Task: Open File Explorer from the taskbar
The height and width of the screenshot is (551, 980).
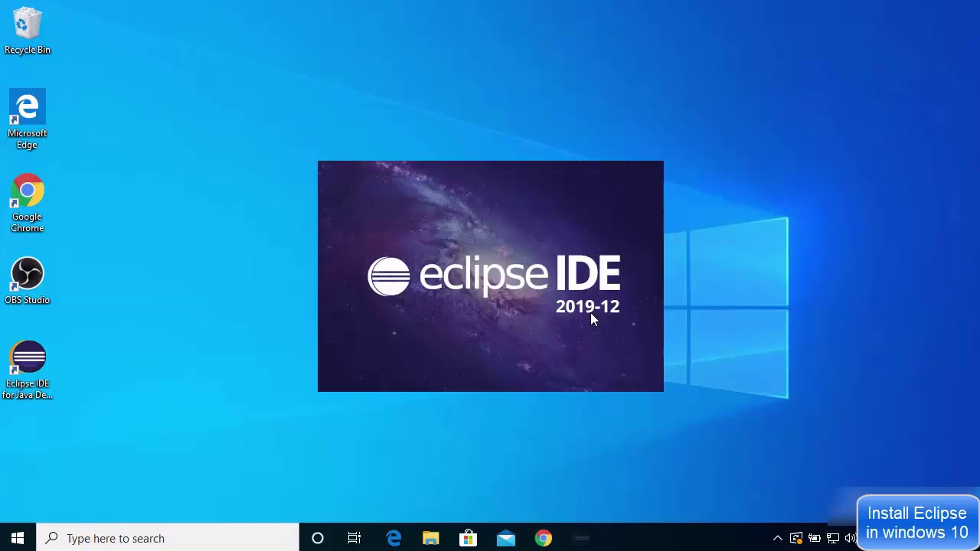Action: (431, 538)
